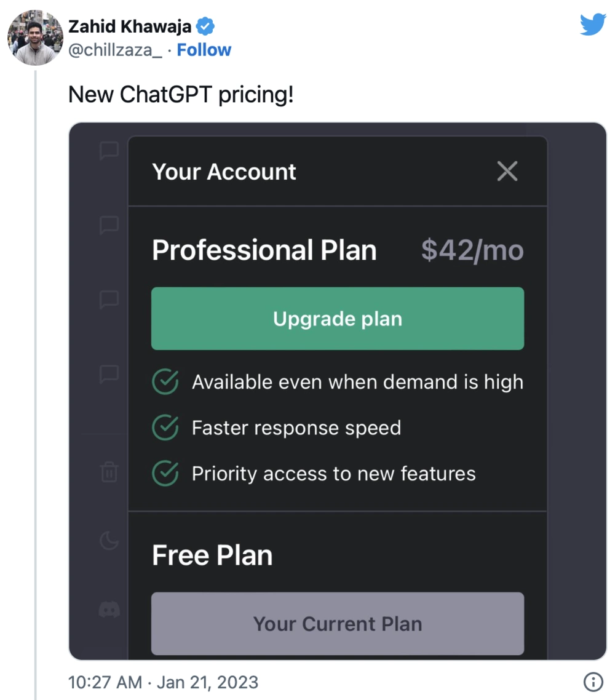Toggle dark mode with the moon icon
Screen dimensions: 615x700
108,541
